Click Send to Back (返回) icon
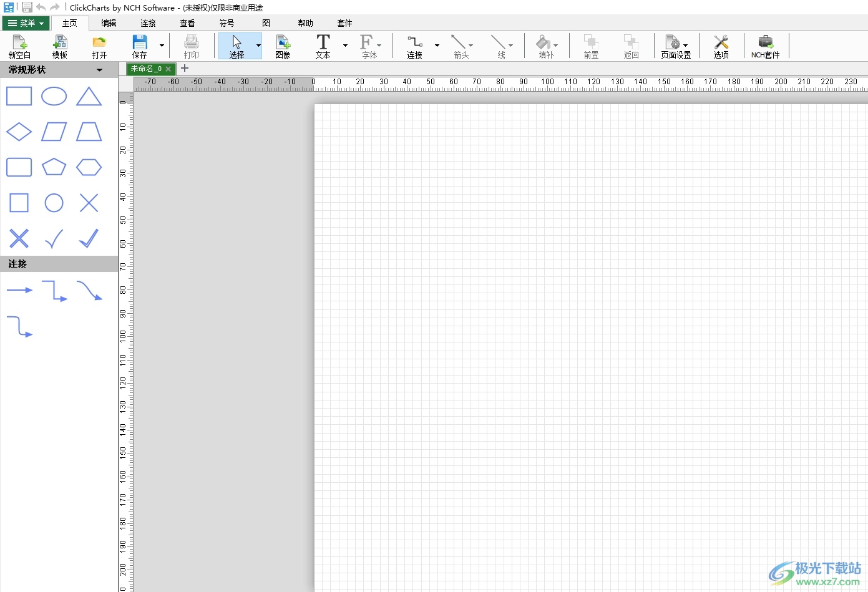868x592 pixels. coord(631,46)
